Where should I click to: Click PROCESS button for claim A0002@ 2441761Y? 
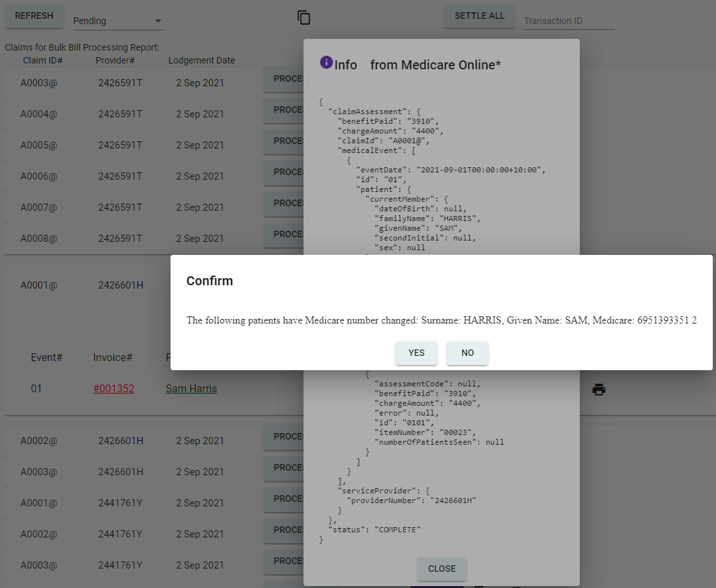[x=283, y=530]
